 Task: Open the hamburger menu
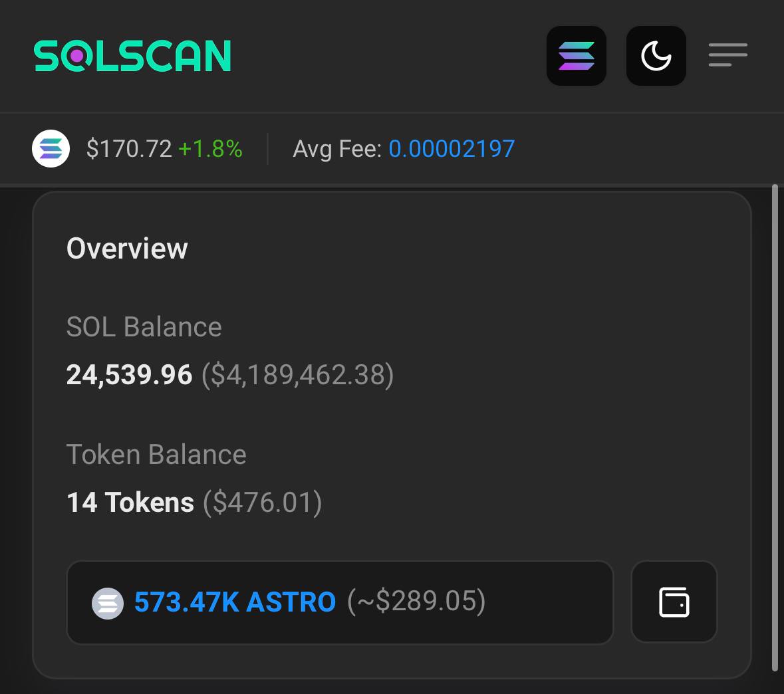(x=728, y=55)
